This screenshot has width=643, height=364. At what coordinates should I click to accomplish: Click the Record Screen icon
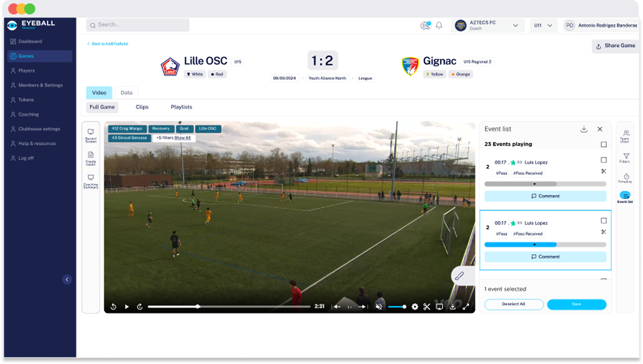click(x=91, y=134)
